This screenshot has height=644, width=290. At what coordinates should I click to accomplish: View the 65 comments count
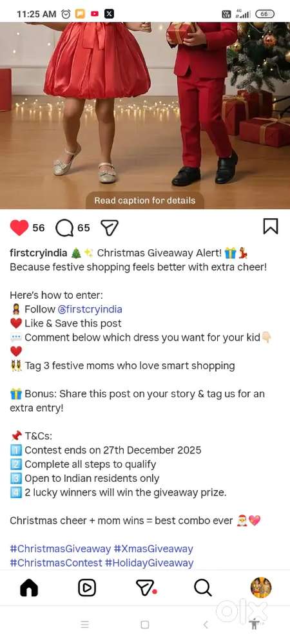pyautogui.click(x=83, y=227)
